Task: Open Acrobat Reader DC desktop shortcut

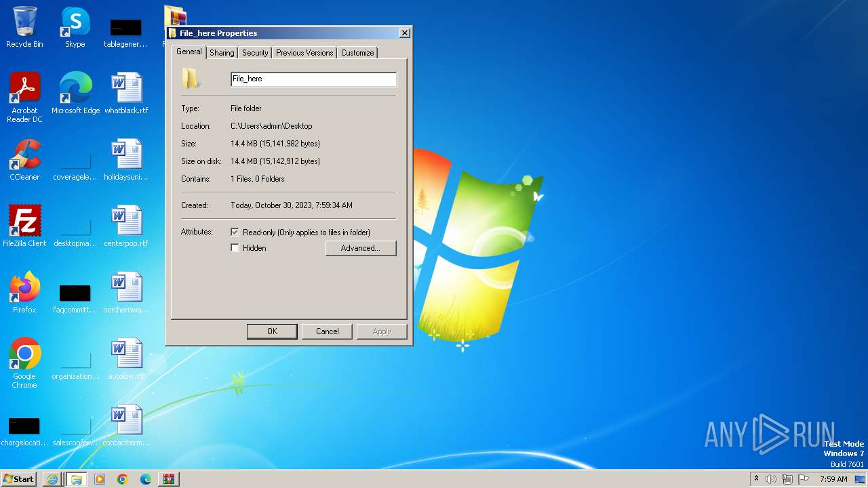Action: point(24,98)
